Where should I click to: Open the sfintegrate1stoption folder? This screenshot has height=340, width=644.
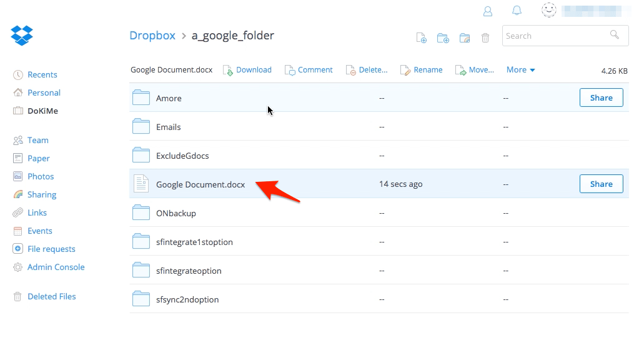pos(194,242)
